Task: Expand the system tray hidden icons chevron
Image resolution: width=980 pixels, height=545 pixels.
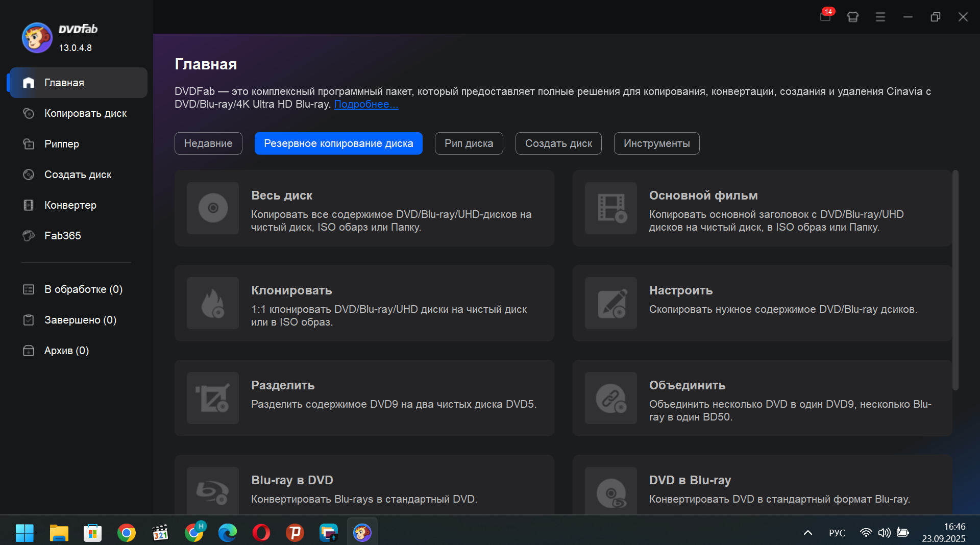Action: [808, 533]
